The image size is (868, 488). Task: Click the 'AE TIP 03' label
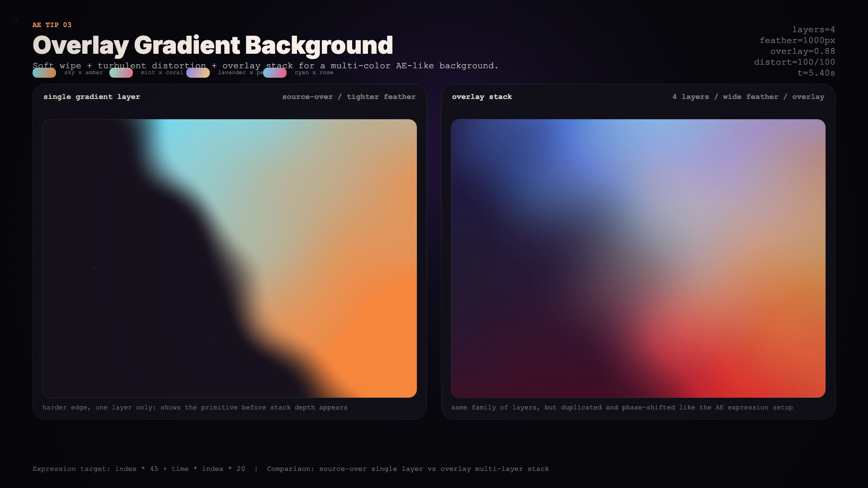[x=52, y=25]
